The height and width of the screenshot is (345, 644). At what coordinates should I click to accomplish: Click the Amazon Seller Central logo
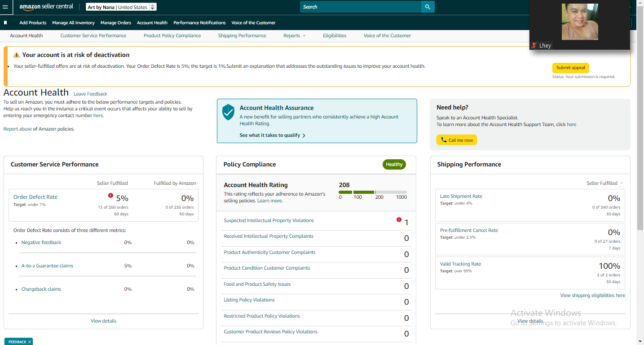46,7
